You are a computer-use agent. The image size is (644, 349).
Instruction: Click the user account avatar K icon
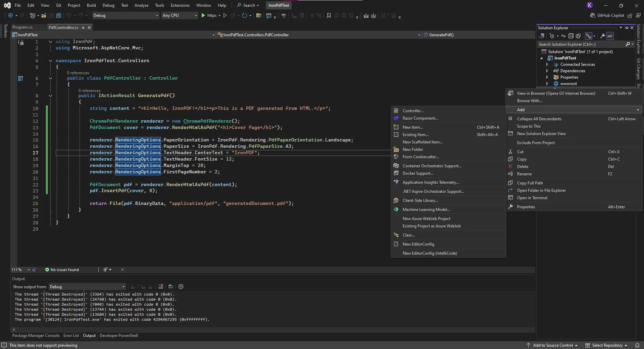[589, 5]
